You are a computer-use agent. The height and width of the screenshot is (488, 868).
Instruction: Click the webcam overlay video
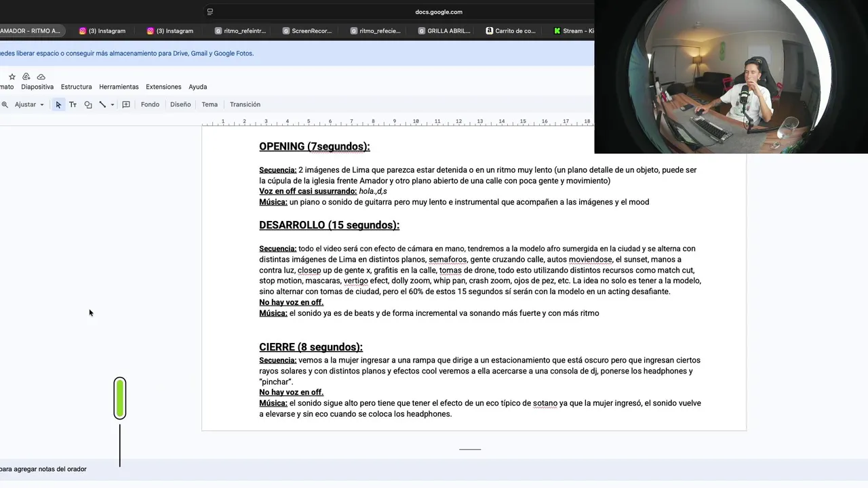pos(731,77)
